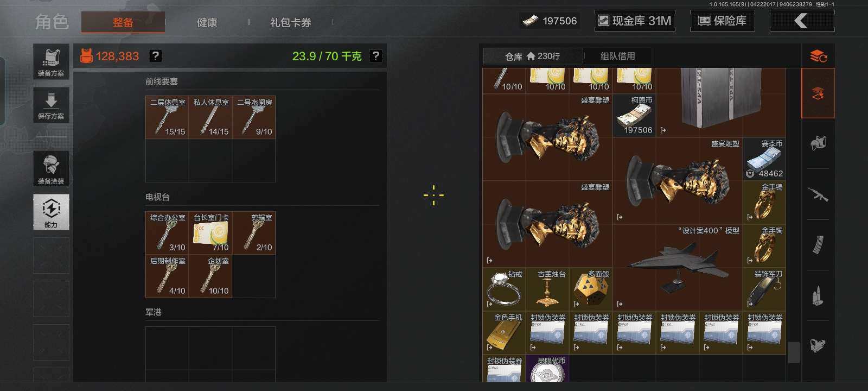Click the 保存方案 save scheme icon
Screen dimensions: 868x391
pyautogui.click(x=51, y=105)
